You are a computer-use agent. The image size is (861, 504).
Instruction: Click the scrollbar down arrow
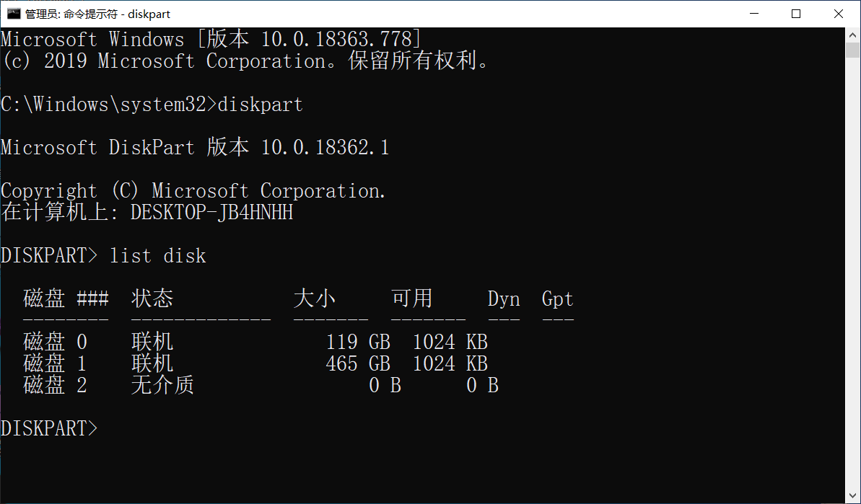(x=852, y=497)
